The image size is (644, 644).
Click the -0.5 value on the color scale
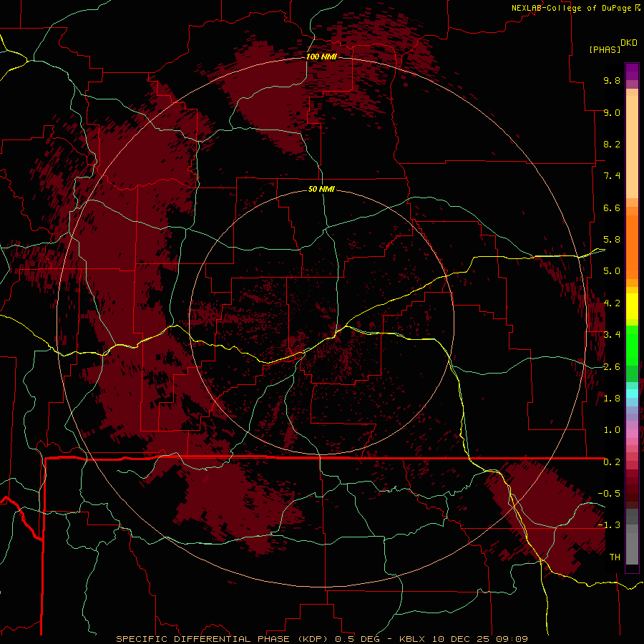pyautogui.click(x=609, y=494)
